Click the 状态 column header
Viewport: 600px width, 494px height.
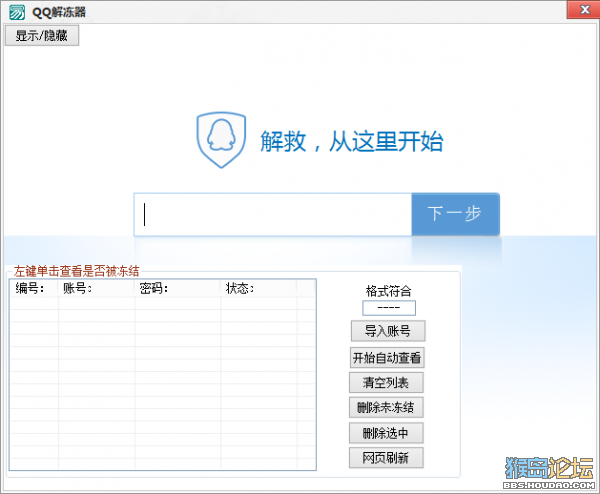tap(258, 288)
